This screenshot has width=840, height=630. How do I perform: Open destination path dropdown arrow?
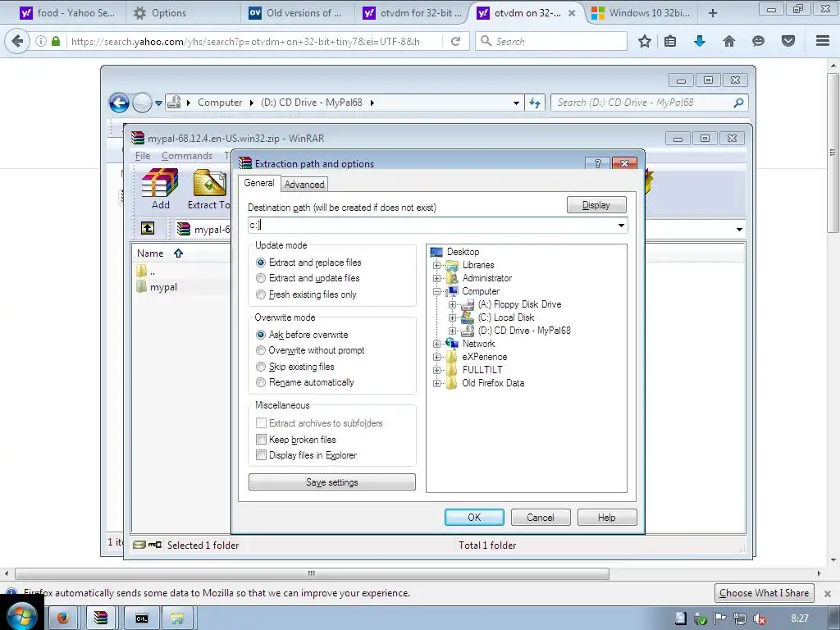pyautogui.click(x=622, y=225)
